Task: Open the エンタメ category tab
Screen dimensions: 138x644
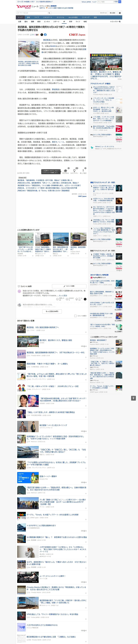Action: pyautogui.click(x=47, y=21)
